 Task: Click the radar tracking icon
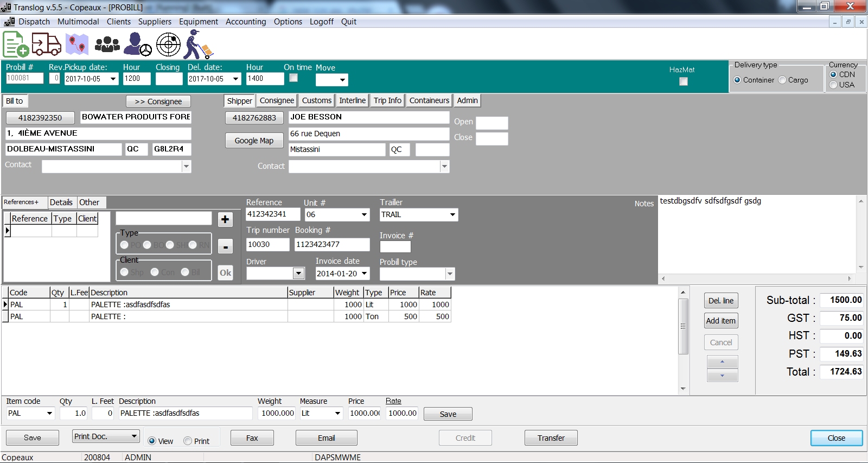coord(168,45)
